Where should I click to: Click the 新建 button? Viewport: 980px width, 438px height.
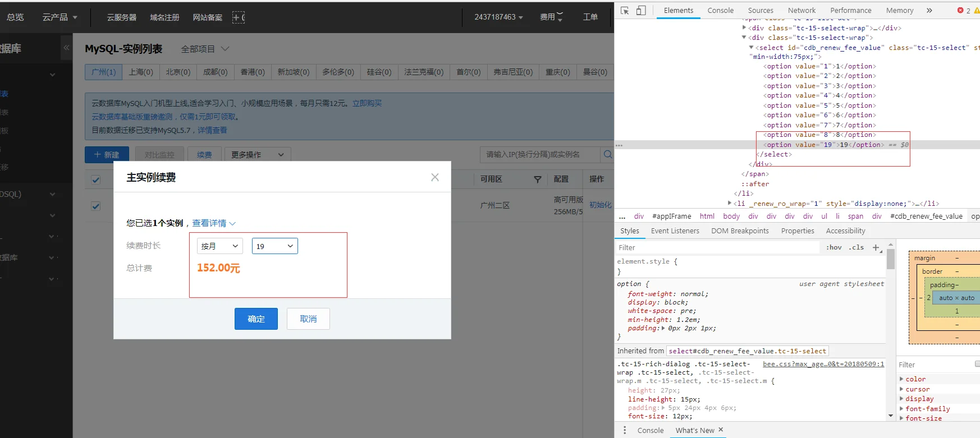[107, 155]
